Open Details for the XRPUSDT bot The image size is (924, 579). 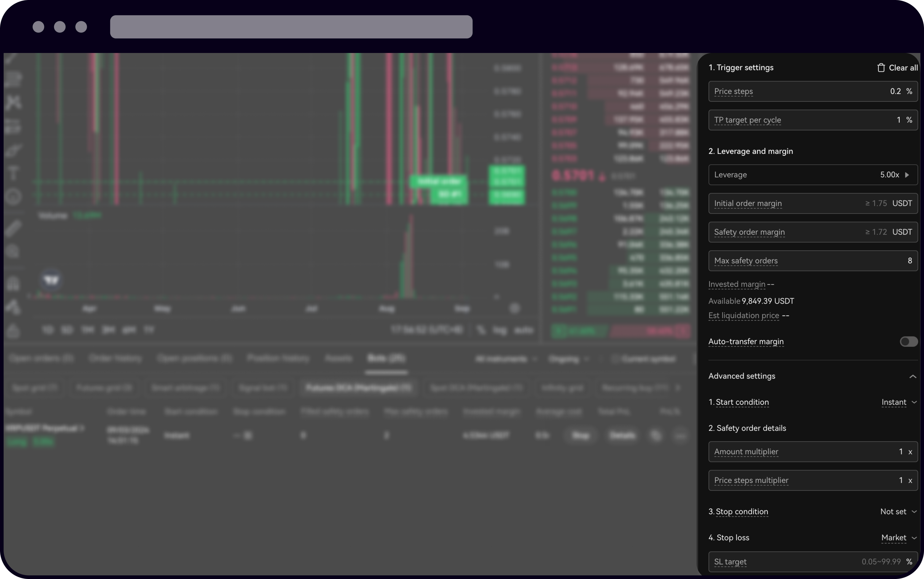[622, 435]
